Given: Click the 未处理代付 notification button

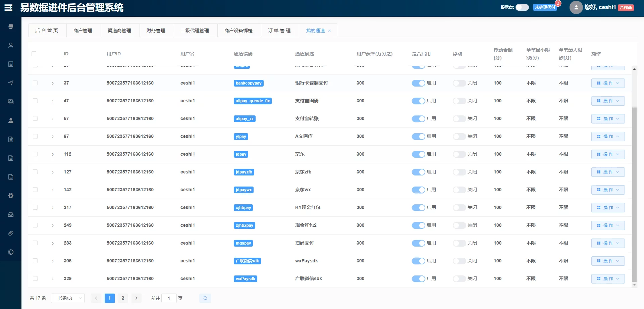Looking at the screenshot, I should pyautogui.click(x=545, y=7).
